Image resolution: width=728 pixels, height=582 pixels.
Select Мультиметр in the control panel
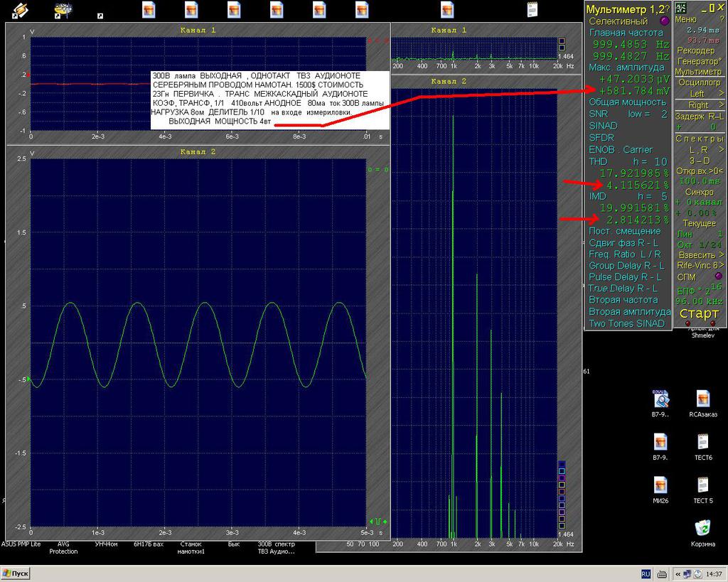pyautogui.click(x=698, y=72)
